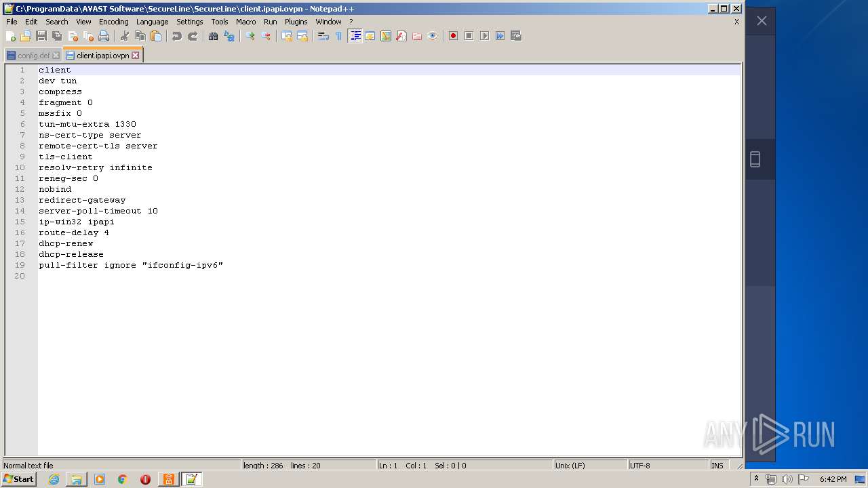Click the Zoom In toolbar icon
868x488 pixels.
(250, 36)
